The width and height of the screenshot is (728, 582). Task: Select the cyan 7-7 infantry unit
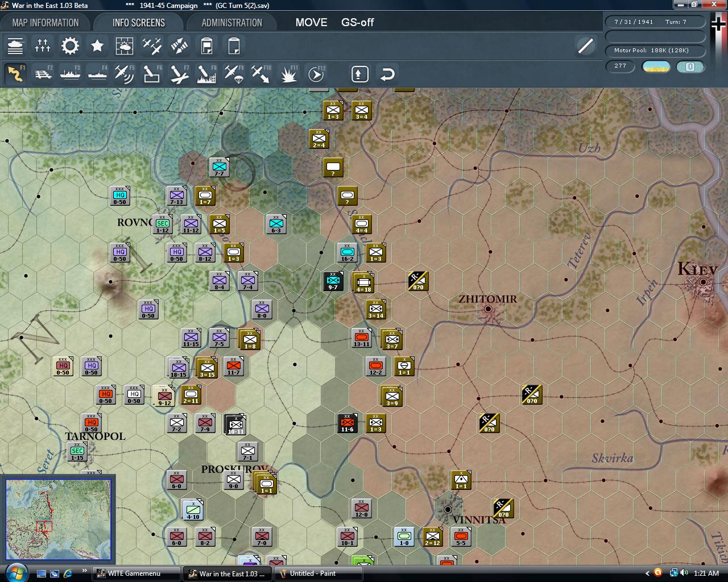pos(219,167)
